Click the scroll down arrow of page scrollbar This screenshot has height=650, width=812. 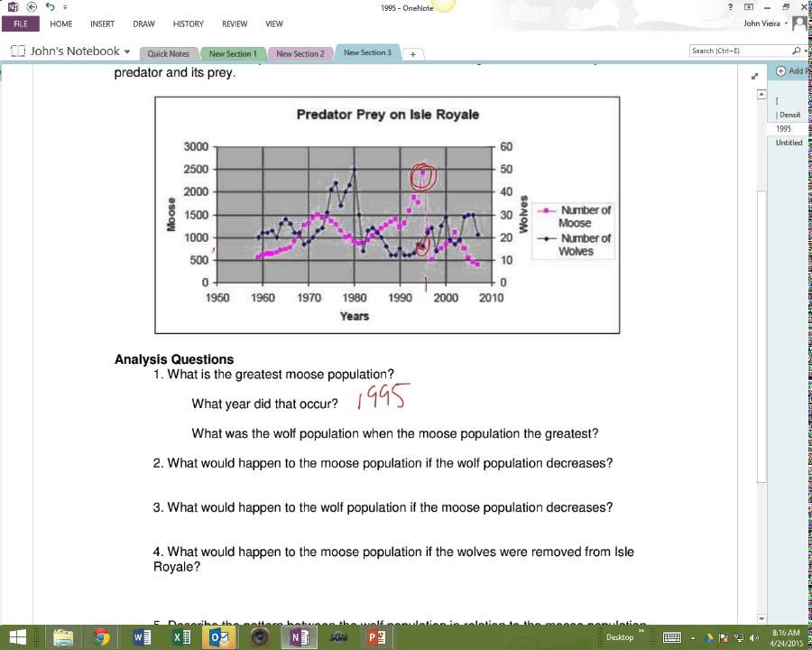coord(761,618)
